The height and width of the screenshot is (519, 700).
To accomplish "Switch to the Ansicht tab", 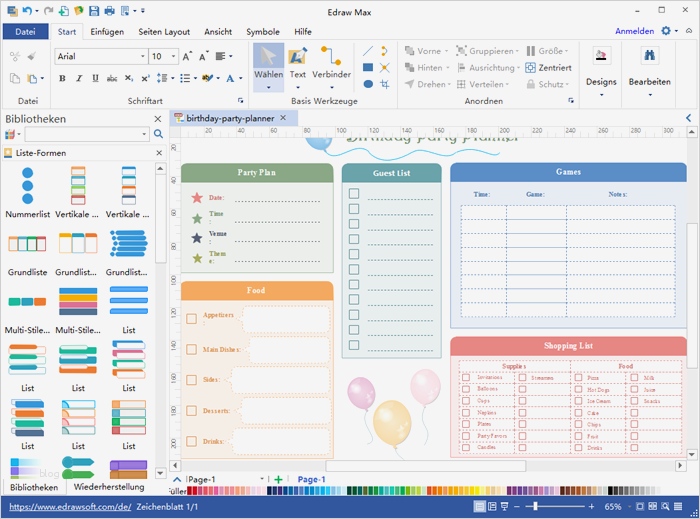I will tap(218, 32).
